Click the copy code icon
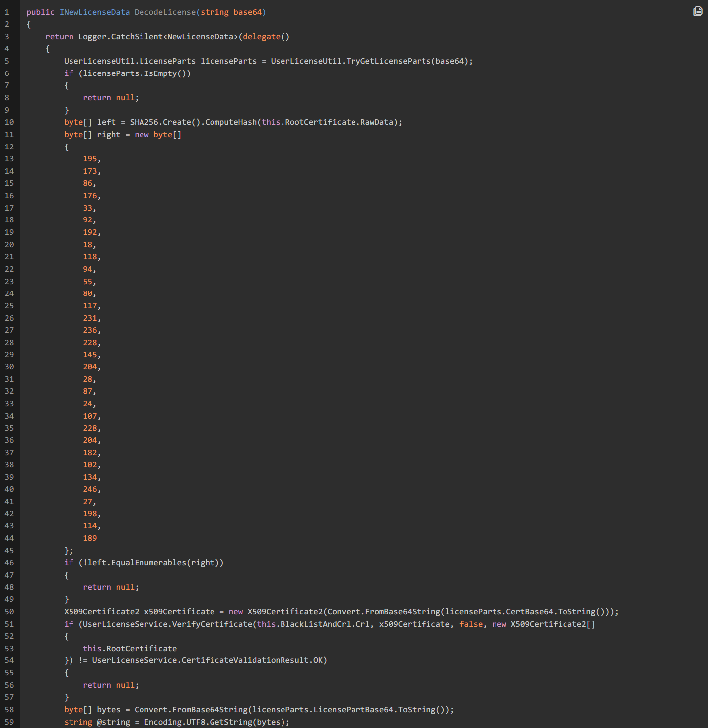The image size is (708, 728). [697, 11]
